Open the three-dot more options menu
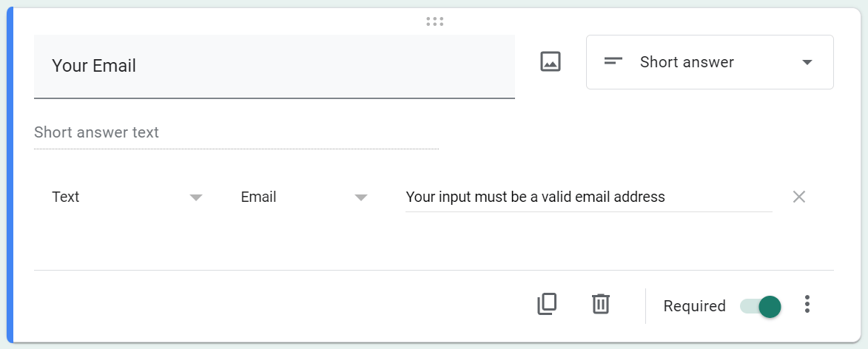Screen dimensions: 868x349 click(807, 304)
